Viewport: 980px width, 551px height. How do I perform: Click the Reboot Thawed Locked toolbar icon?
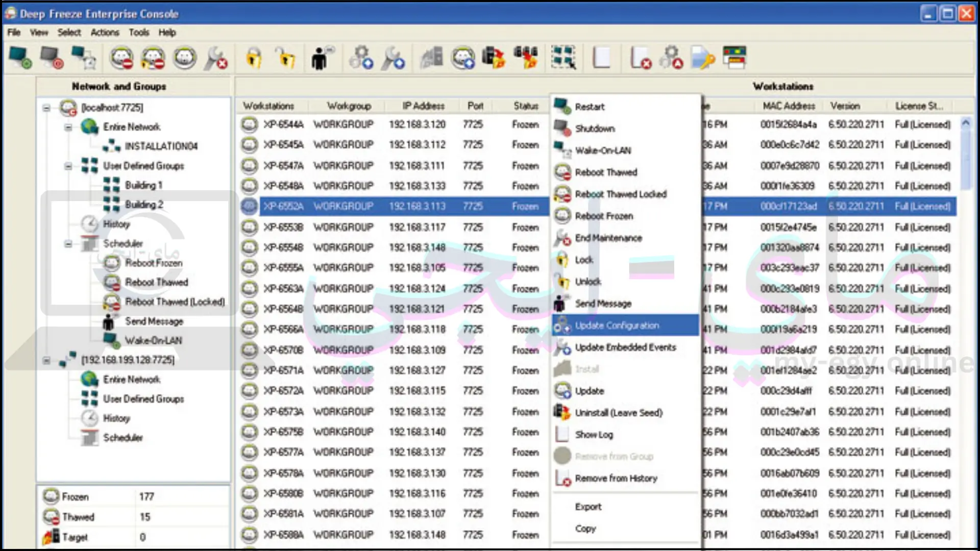(153, 58)
